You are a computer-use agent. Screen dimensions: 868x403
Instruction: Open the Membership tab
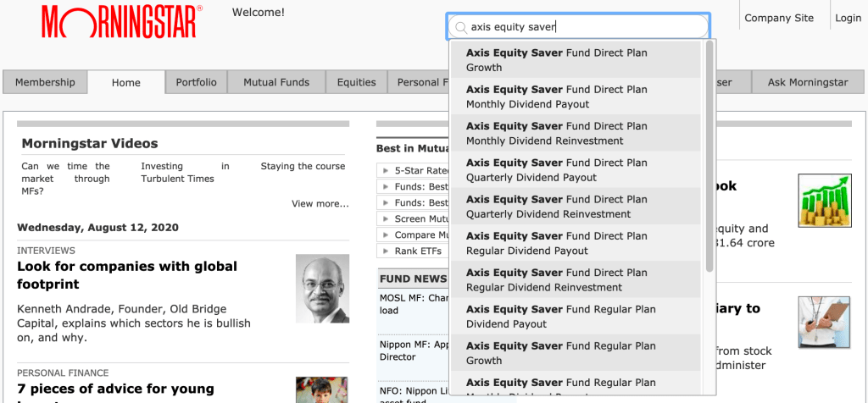click(45, 82)
